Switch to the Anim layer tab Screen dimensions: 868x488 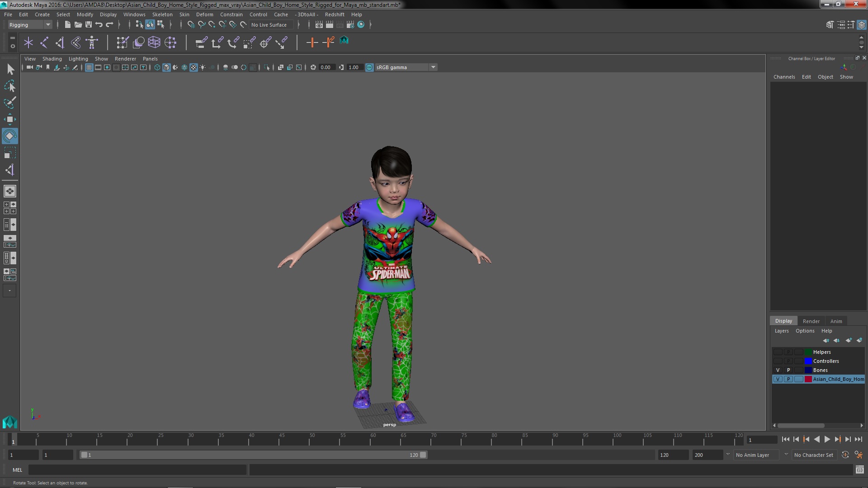point(836,321)
